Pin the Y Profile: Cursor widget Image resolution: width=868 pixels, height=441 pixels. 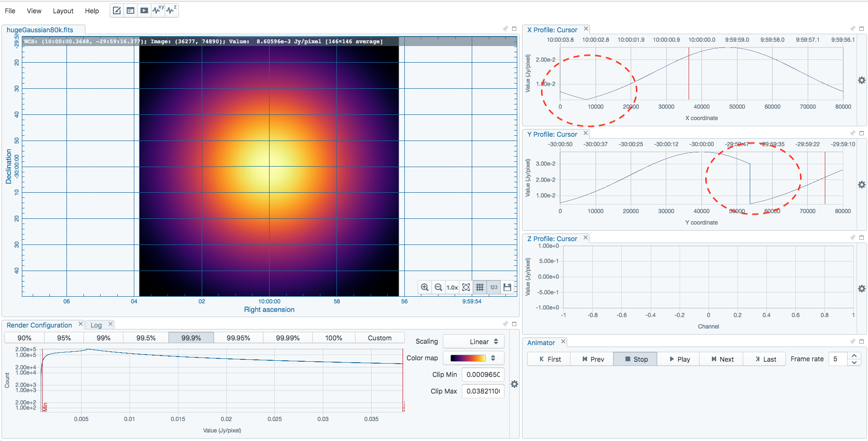point(852,133)
